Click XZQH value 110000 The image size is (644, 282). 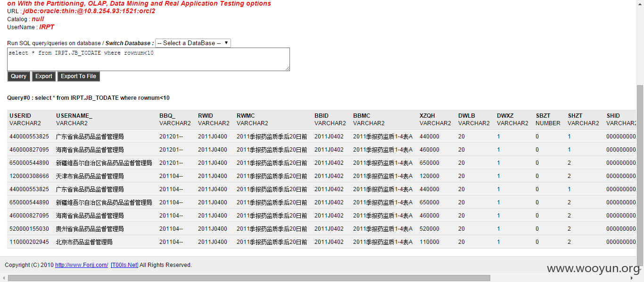(x=429, y=242)
